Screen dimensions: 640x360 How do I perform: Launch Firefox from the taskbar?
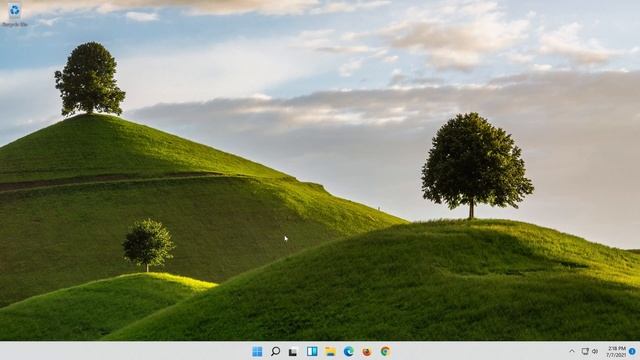367,351
